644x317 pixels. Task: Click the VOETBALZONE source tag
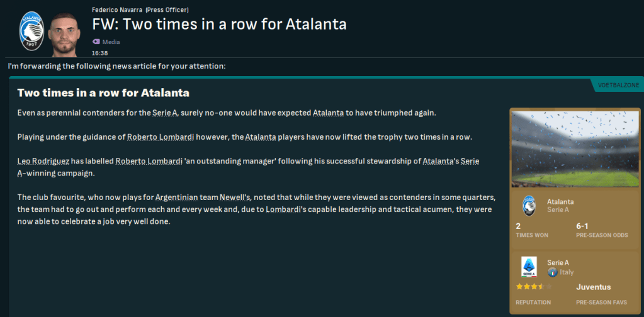click(615, 84)
